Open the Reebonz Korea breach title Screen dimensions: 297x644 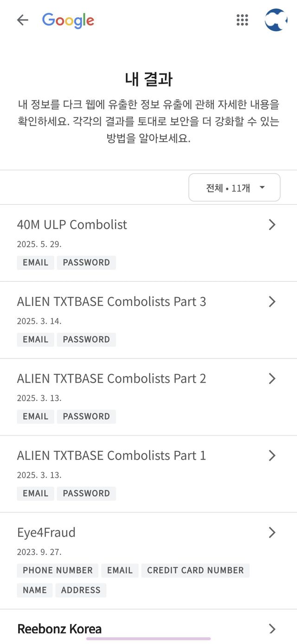(59, 629)
